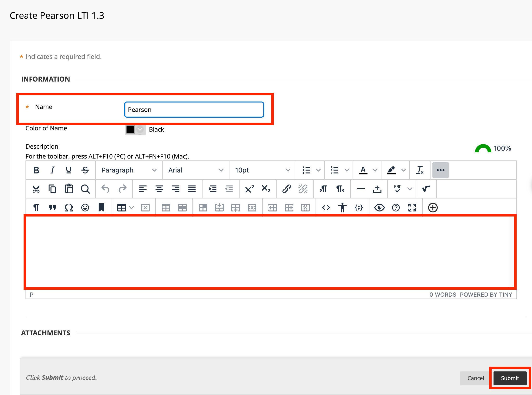Open find and replace magnifier
Viewport: 532px width, 395px height.
(x=85, y=189)
